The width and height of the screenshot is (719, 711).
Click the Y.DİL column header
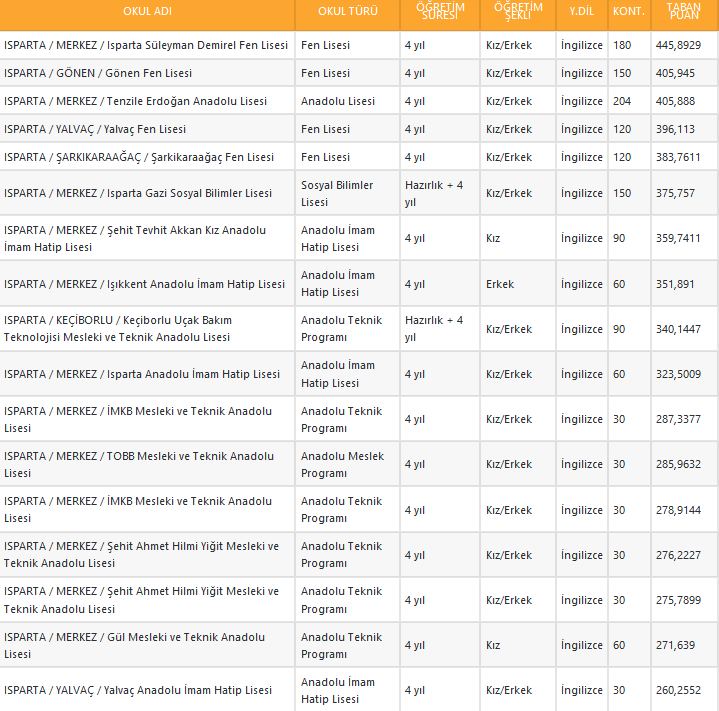[582, 11]
